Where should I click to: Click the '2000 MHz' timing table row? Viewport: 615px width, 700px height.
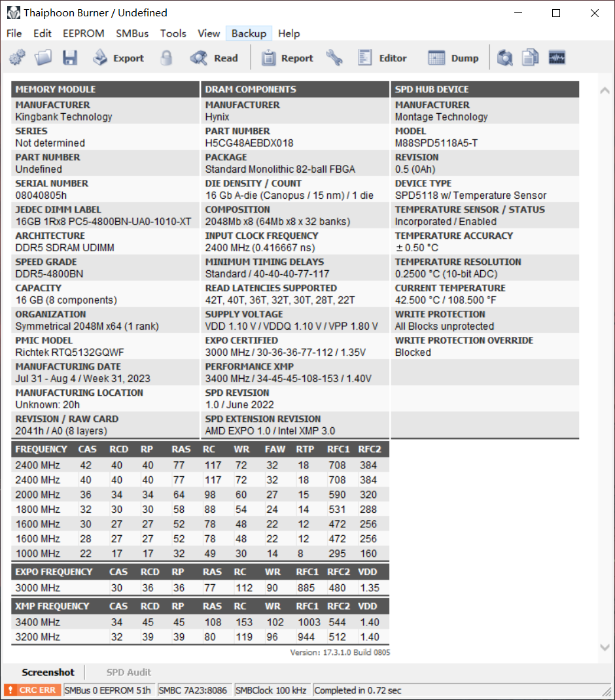[x=200, y=495]
